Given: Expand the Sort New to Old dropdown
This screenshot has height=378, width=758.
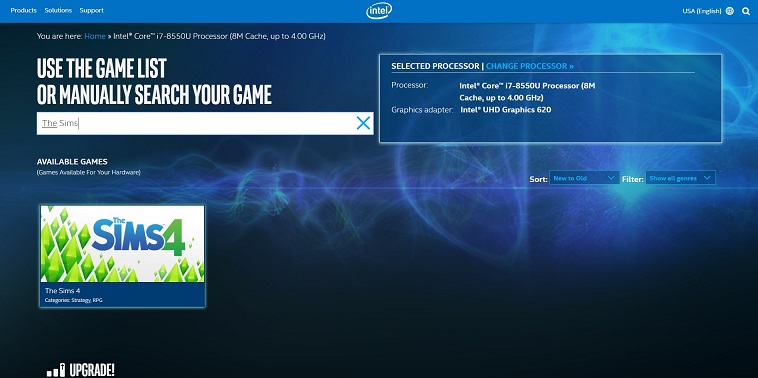Looking at the screenshot, I should pyautogui.click(x=584, y=178).
